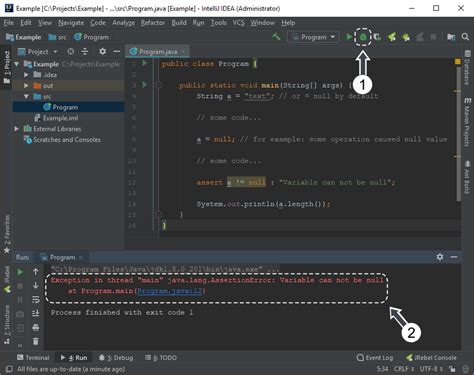Click line:column position 5:34 in status bar
The width and height of the screenshot is (474, 375).
coord(382,369)
